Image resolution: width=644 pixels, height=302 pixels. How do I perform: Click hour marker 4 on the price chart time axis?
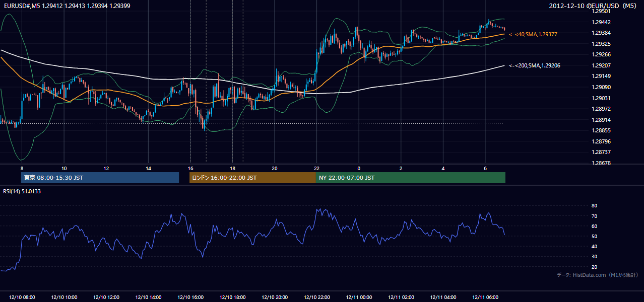[x=443, y=168]
